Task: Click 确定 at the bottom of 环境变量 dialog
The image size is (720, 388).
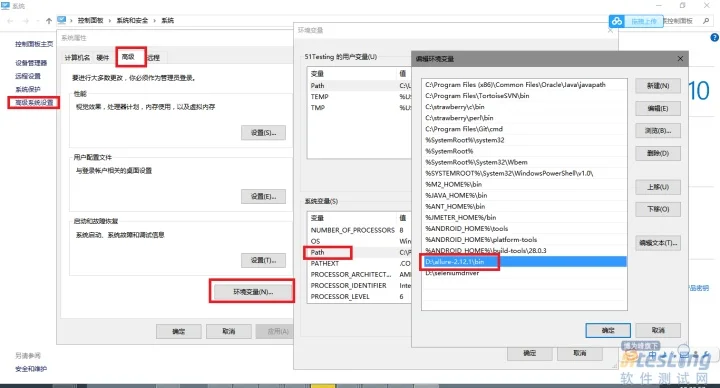Action: (x=529, y=353)
